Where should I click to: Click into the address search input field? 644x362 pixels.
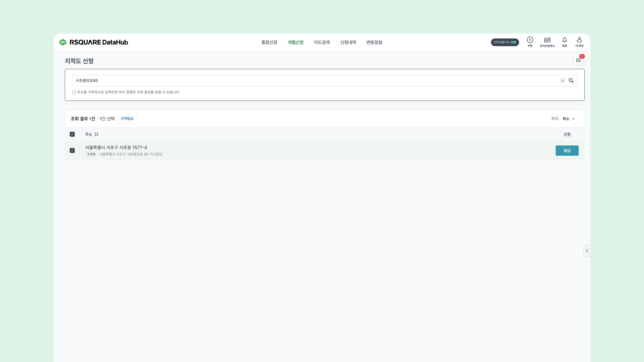[x=300, y=81]
